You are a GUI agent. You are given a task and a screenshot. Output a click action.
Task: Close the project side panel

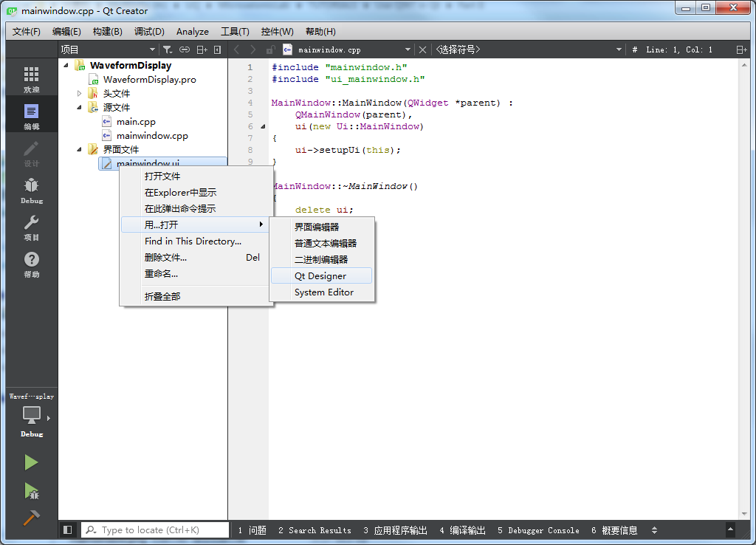tap(218, 49)
